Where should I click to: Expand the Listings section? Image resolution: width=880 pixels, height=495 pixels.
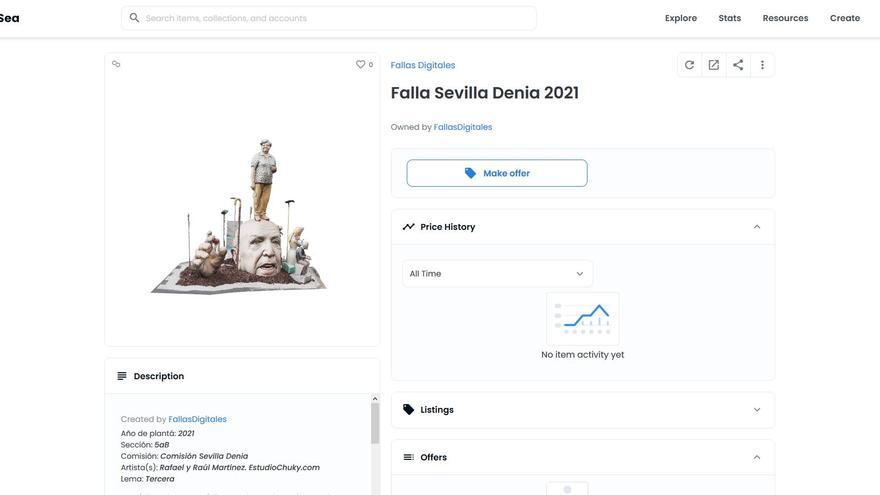pos(757,410)
